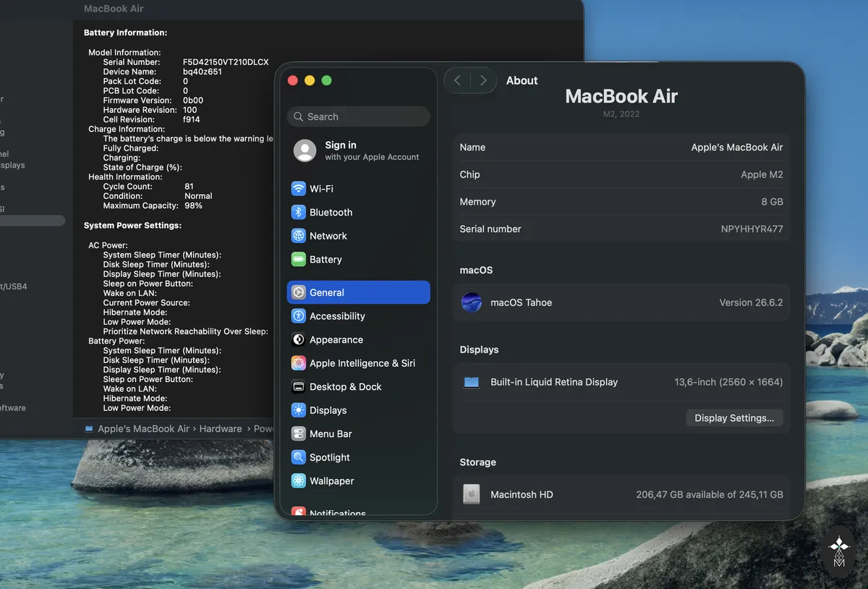868x589 pixels.
Task: Click 206,47 GB available of 245,11 GB
Action: click(710, 494)
